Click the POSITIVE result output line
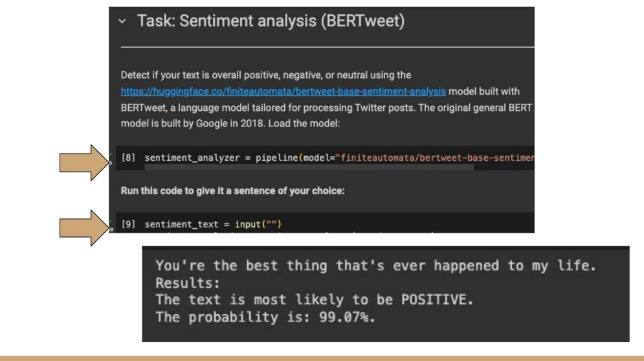644x361 pixels. 314,299
